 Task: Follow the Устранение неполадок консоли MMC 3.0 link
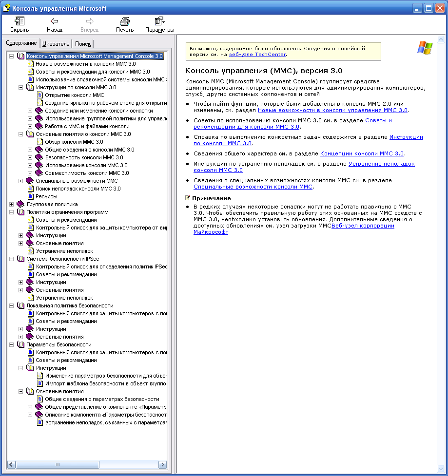tap(382, 164)
